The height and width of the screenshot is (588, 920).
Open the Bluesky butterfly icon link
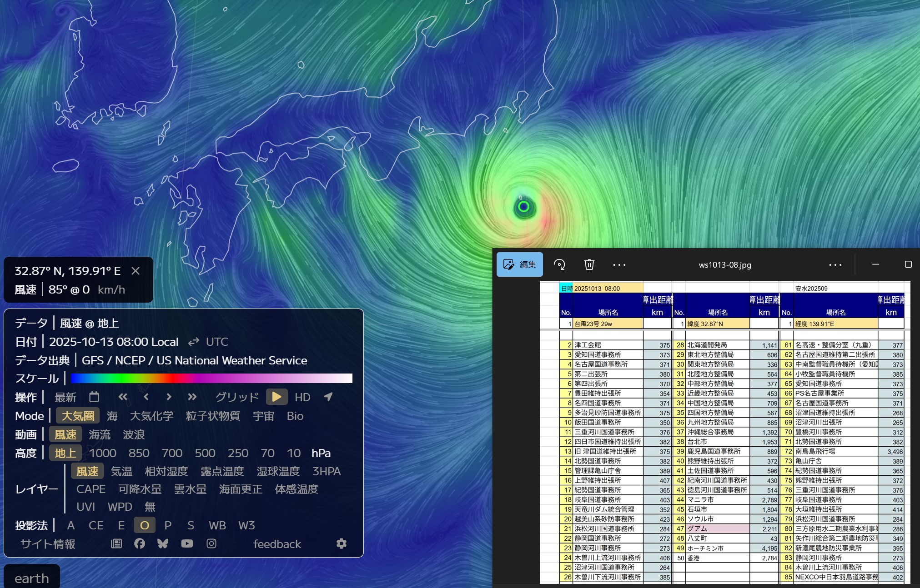[163, 543]
